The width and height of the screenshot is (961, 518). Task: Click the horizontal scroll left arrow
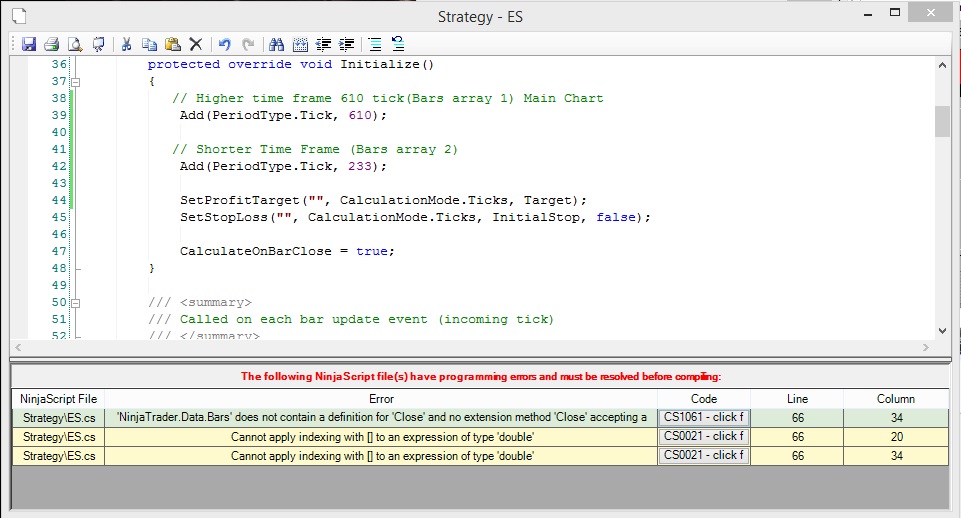(x=18, y=348)
